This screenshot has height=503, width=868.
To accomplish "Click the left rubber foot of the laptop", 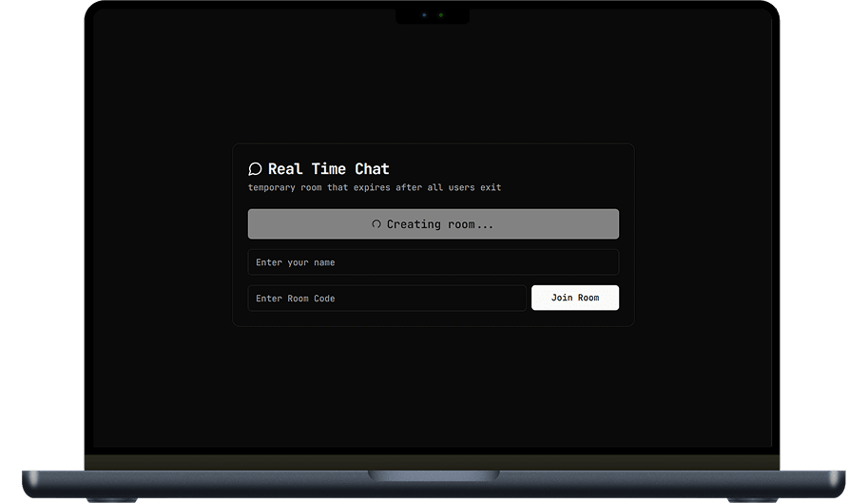I will tap(112, 499).
